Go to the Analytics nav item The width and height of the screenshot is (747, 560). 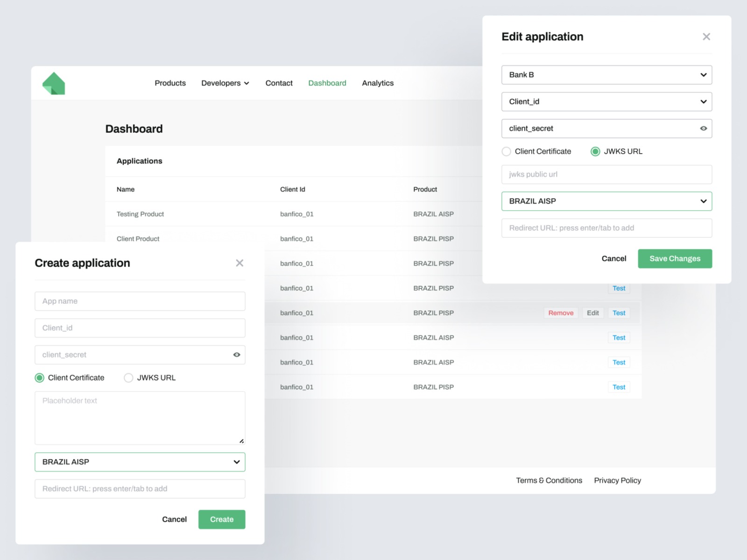pyautogui.click(x=378, y=83)
